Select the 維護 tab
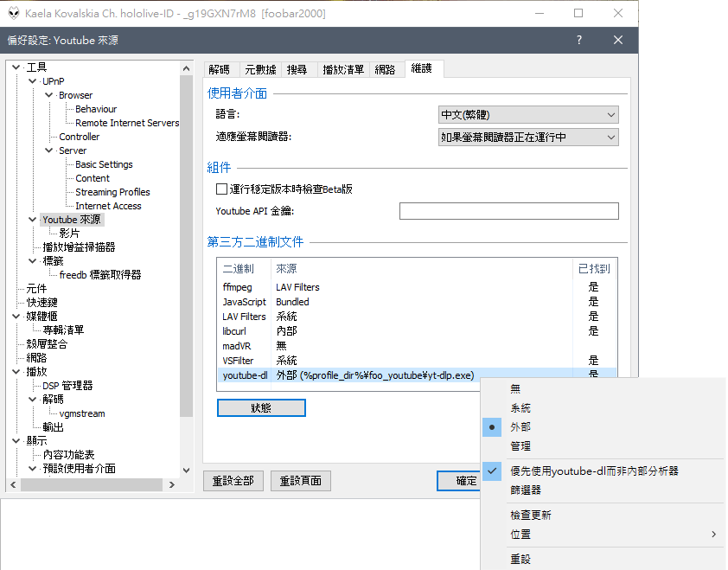 [422, 68]
